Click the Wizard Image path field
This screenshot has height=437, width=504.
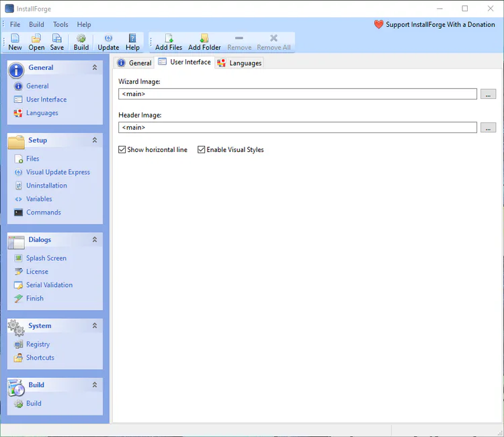298,94
